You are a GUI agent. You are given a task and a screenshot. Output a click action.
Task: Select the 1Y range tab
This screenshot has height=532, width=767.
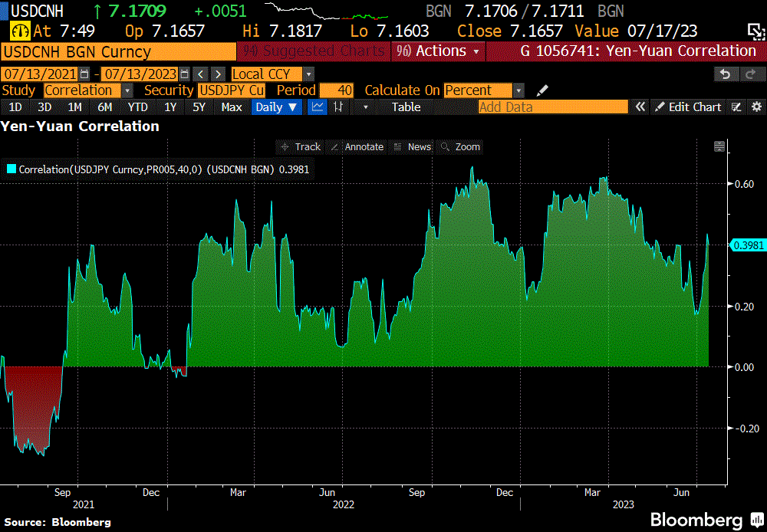click(x=170, y=107)
